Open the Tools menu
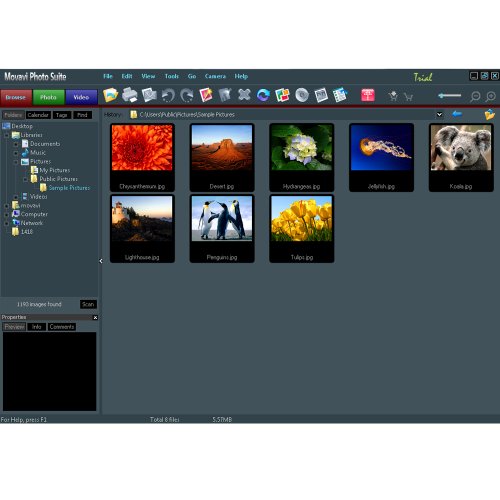 (172, 76)
